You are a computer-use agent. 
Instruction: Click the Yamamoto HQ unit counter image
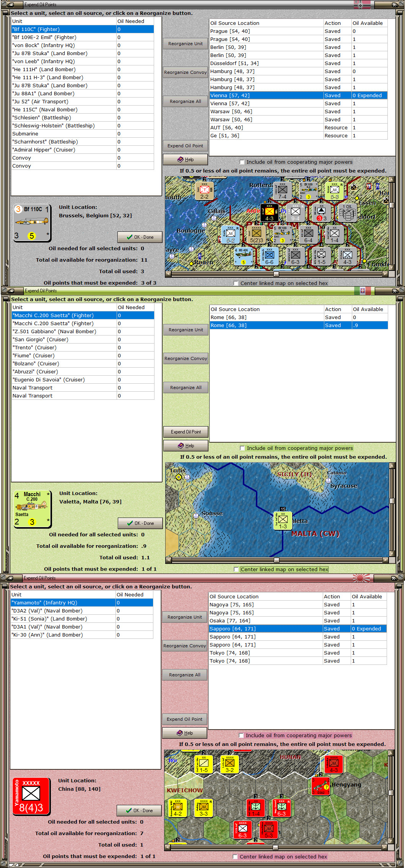click(31, 796)
